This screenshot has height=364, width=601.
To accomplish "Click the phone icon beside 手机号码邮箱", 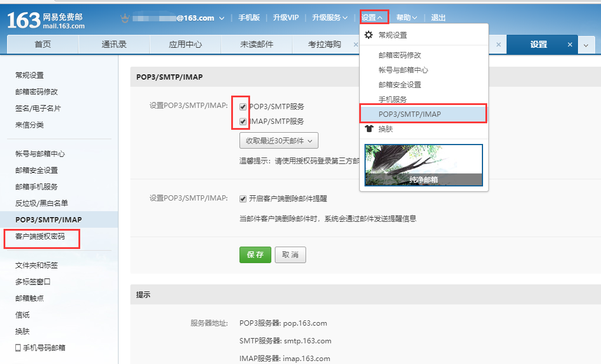I will point(18,348).
